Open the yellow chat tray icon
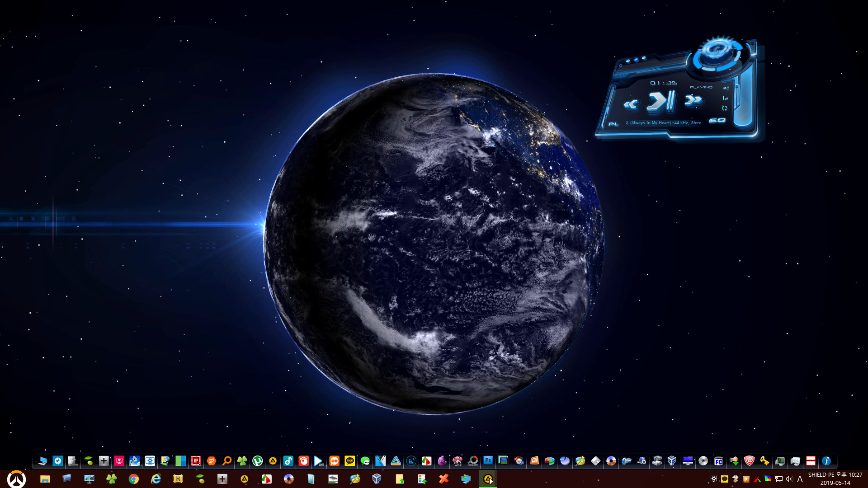This screenshot has height=488, width=868. (x=724, y=479)
